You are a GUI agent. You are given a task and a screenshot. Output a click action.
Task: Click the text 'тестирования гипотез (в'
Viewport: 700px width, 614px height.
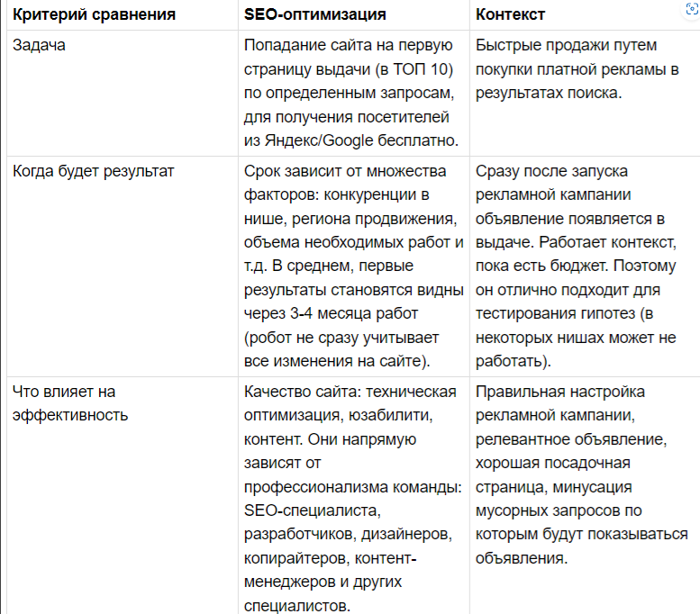[x=564, y=313]
